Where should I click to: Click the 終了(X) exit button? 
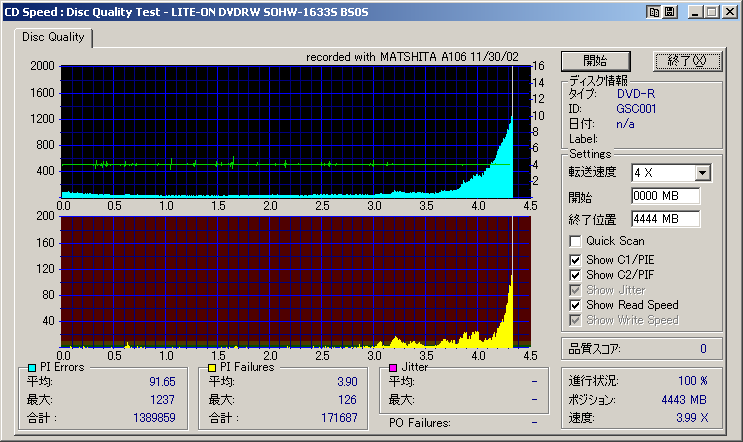[688, 61]
